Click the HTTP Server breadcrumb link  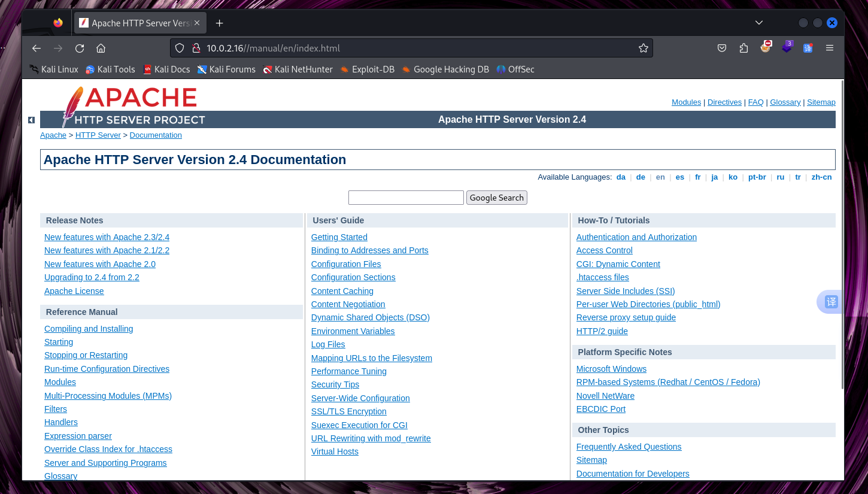point(98,135)
